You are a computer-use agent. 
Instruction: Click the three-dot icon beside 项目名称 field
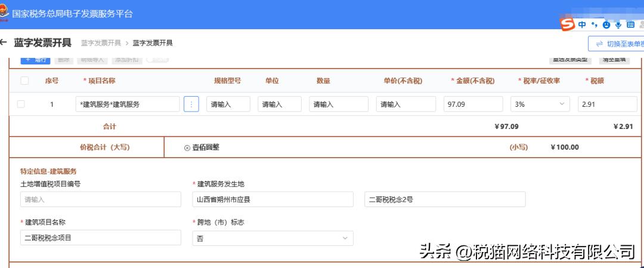(x=191, y=104)
